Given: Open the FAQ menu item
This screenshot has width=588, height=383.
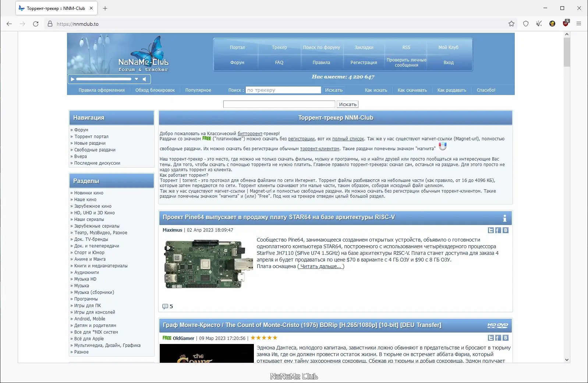Looking at the screenshot, I should [x=279, y=63].
